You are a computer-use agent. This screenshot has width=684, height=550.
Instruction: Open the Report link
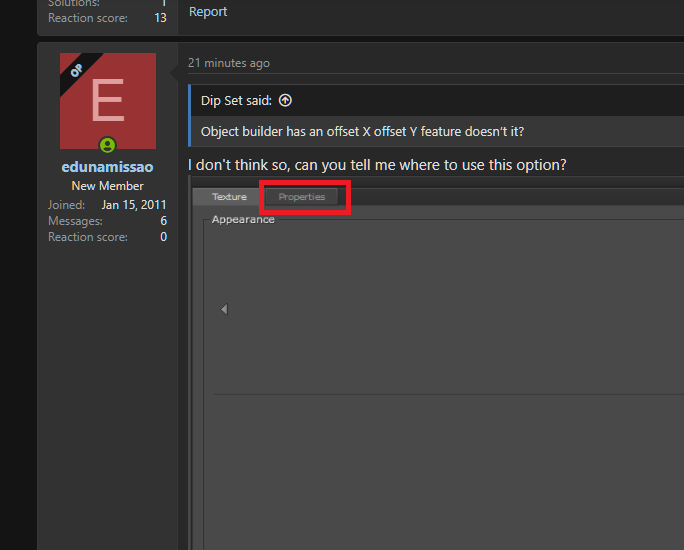click(x=208, y=12)
